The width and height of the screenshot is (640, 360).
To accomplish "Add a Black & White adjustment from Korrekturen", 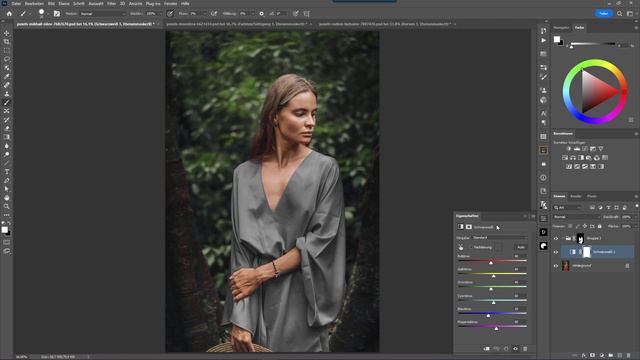I will tap(581, 158).
